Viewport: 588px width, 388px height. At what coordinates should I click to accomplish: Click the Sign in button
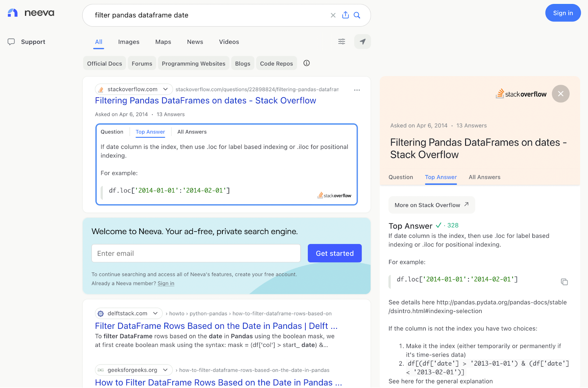[563, 13]
